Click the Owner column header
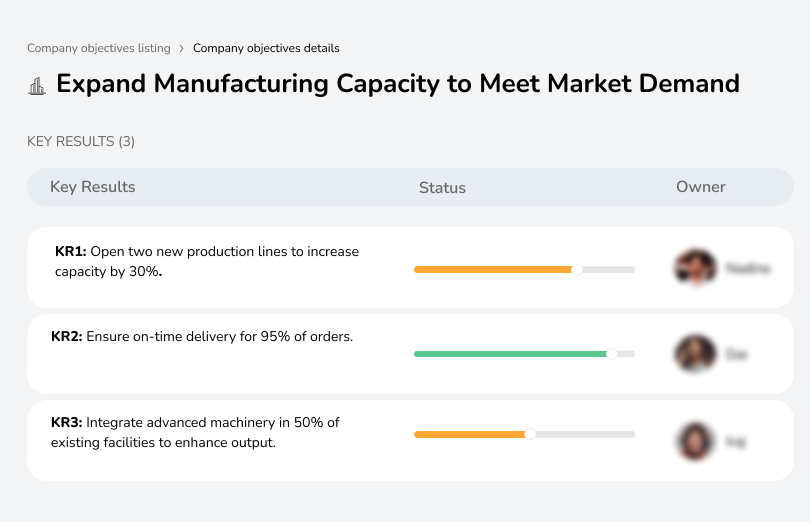This screenshot has height=522, width=810. [x=700, y=187]
